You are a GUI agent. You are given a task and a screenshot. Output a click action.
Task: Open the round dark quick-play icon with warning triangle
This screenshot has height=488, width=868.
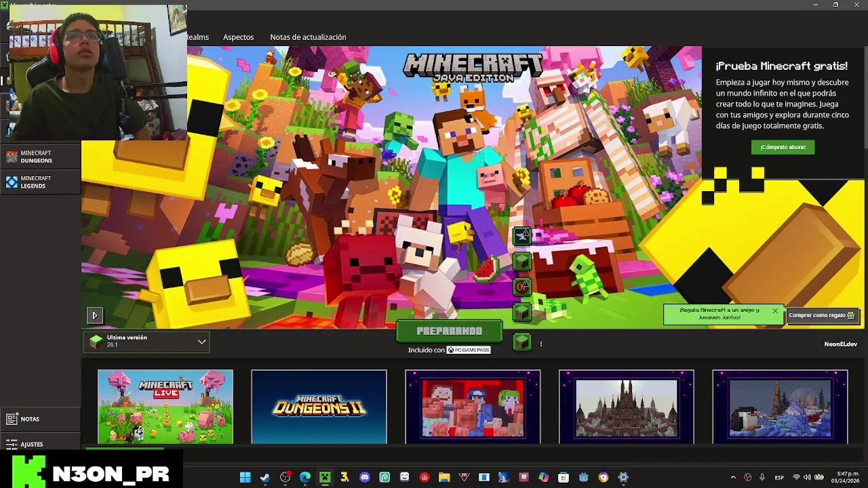521,286
